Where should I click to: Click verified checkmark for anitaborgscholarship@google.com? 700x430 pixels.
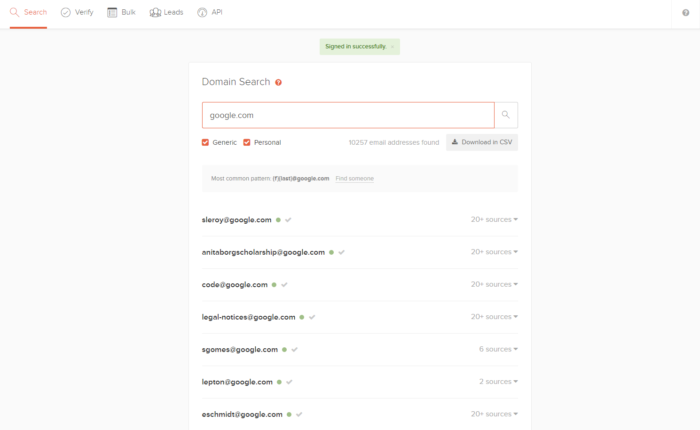(x=342, y=252)
